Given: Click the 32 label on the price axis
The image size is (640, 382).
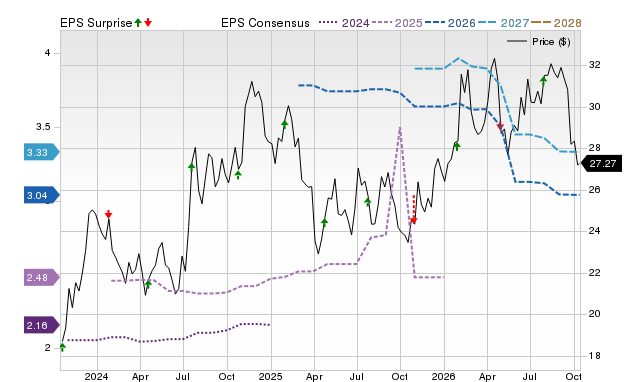Looking at the screenshot, I should (x=595, y=65).
